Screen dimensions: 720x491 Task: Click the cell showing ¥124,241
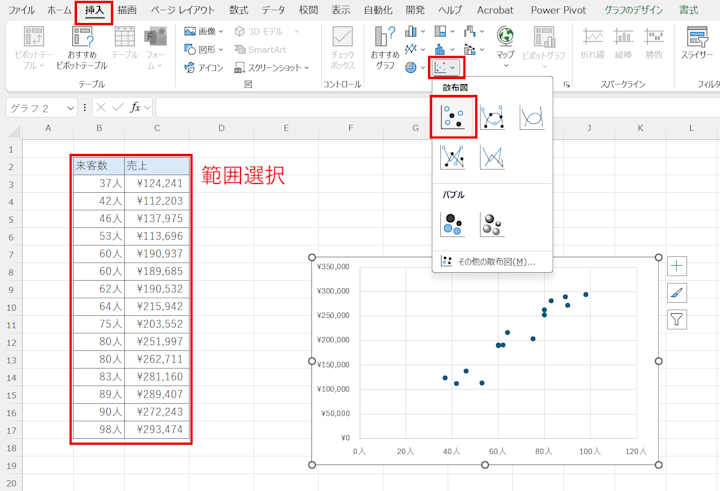pyautogui.click(x=157, y=183)
